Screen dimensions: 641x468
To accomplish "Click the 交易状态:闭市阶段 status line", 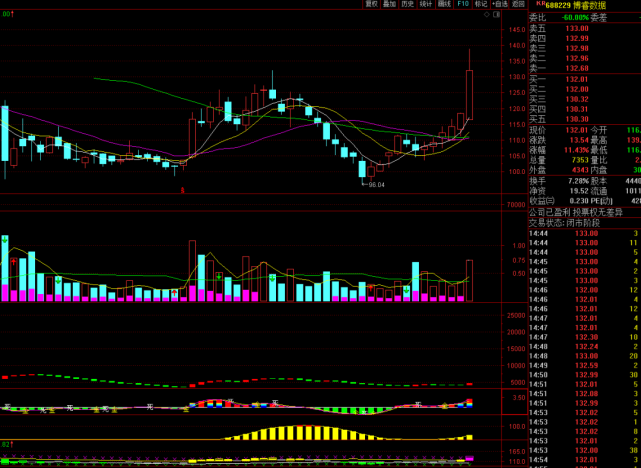I will point(565,223).
